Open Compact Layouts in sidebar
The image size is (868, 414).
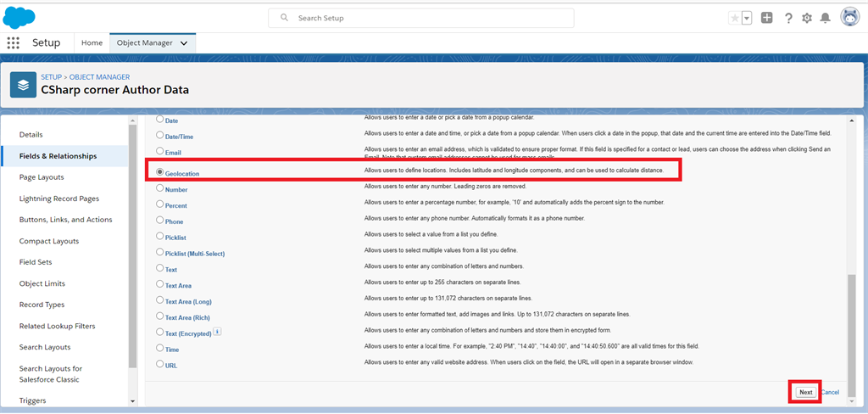pyautogui.click(x=48, y=241)
